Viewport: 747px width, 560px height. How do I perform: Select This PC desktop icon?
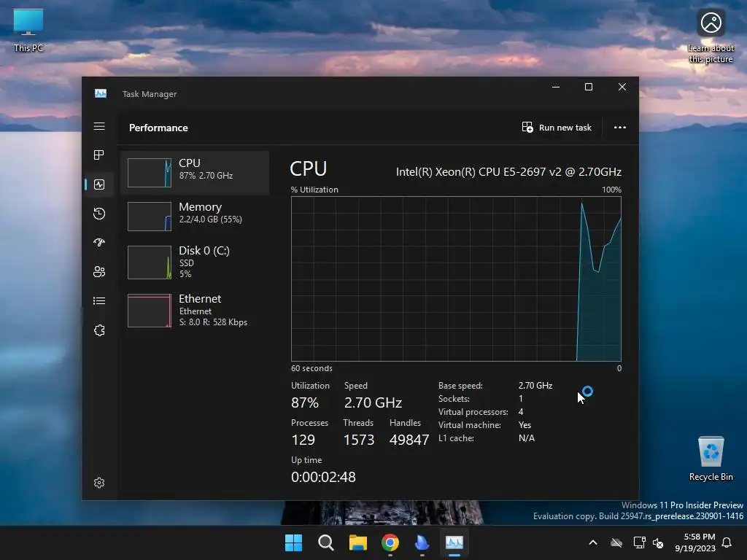(x=28, y=30)
